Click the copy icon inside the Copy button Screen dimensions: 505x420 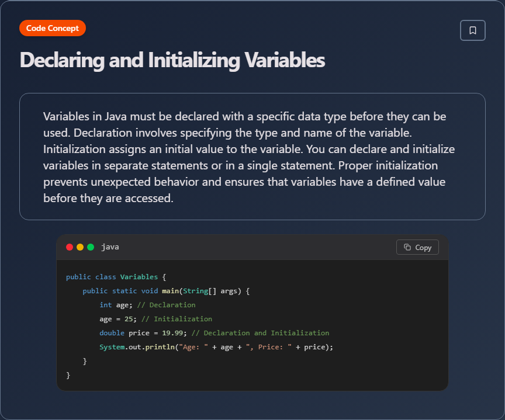click(x=407, y=247)
